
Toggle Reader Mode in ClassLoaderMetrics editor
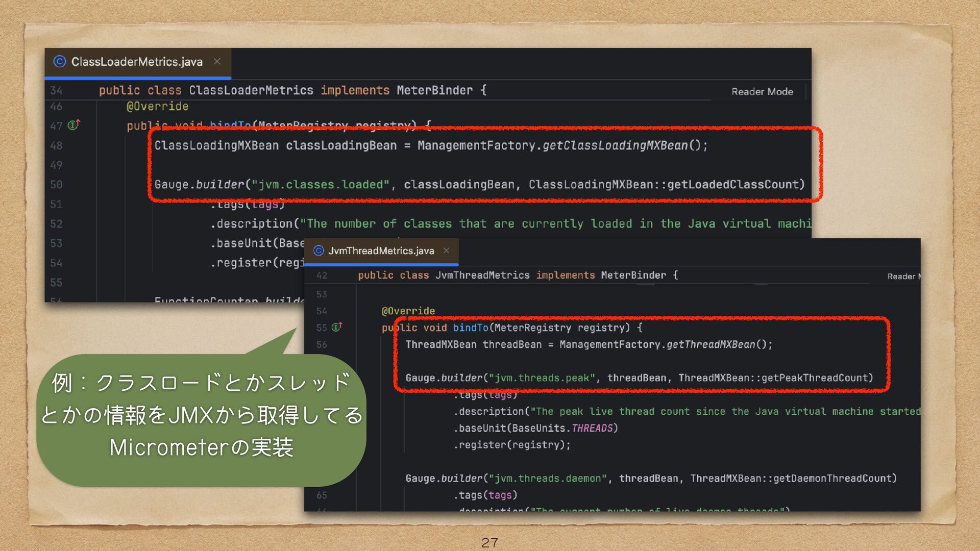[x=762, y=92]
